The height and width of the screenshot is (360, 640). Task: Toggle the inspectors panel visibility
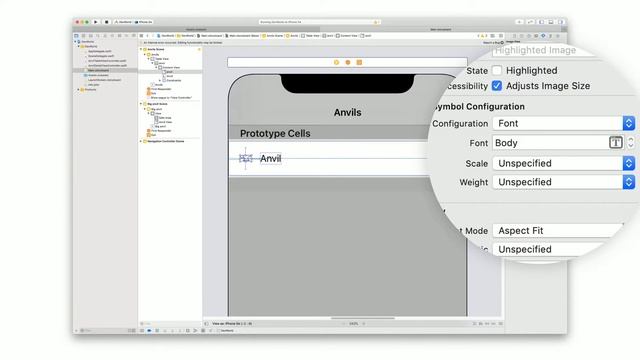(560, 22)
